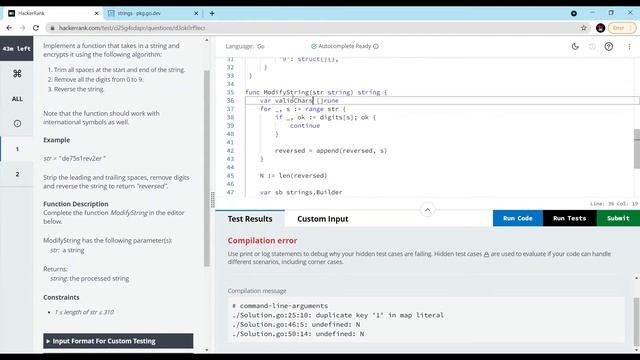Bookmark this page with star icon

pos(584,28)
